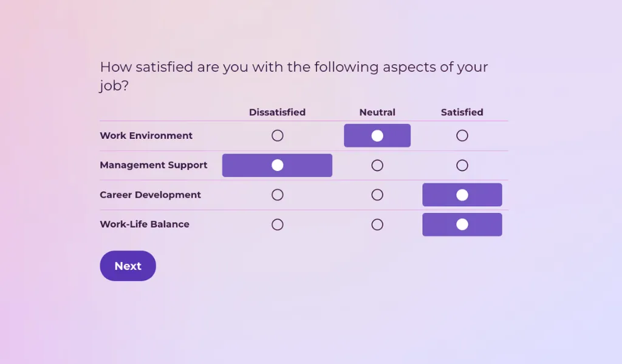Click the Work Environment row label
This screenshot has height=364, width=622.
coord(146,136)
